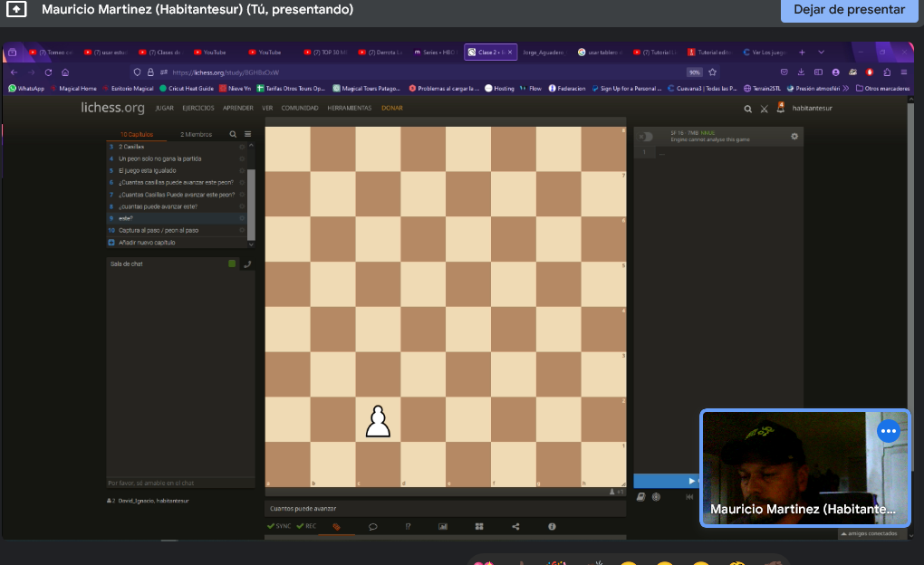Open the multi-board grid icon
The height and width of the screenshot is (565, 924).
pos(479,526)
